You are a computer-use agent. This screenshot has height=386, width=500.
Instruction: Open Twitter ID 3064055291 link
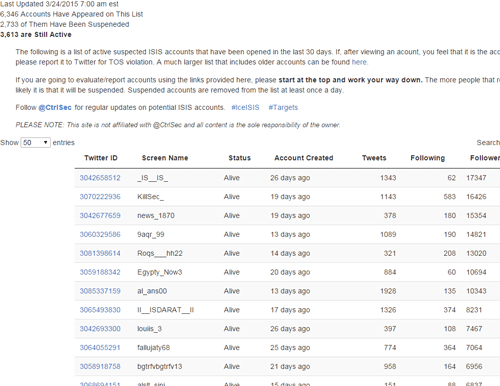pyautogui.click(x=100, y=348)
